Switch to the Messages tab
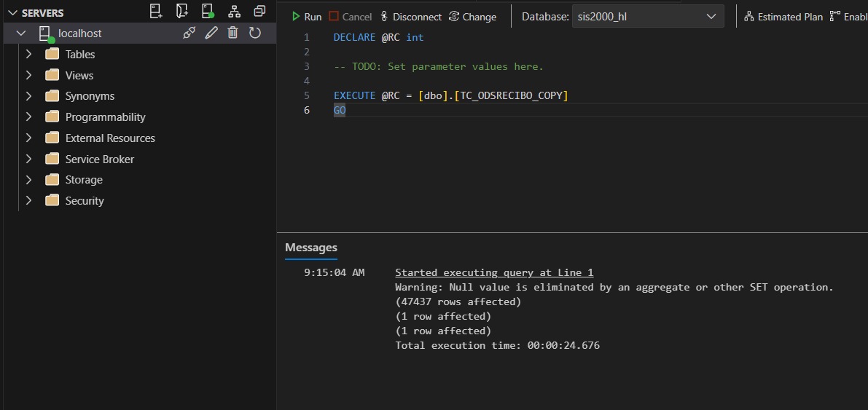The height and width of the screenshot is (410, 868). 311,248
